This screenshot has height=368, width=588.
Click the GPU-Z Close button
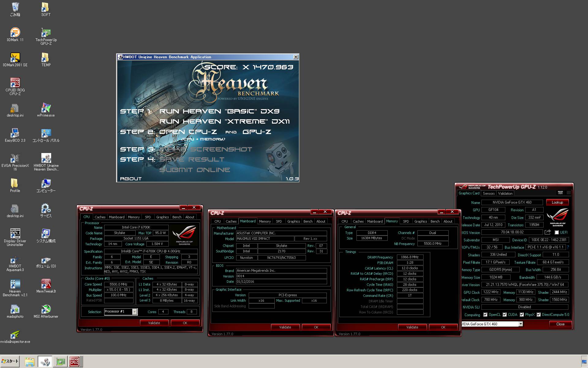(560, 324)
